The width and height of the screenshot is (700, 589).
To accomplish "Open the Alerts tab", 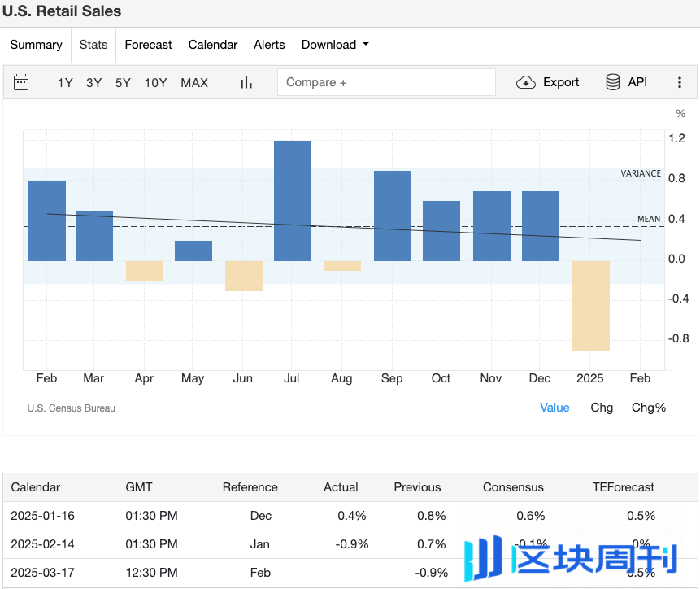I will point(269,45).
